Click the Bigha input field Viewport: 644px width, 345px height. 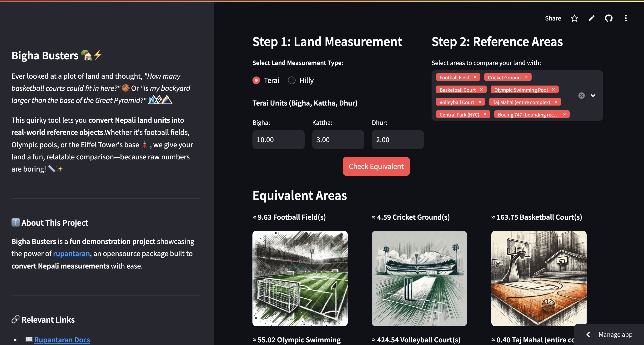tap(278, 140)
